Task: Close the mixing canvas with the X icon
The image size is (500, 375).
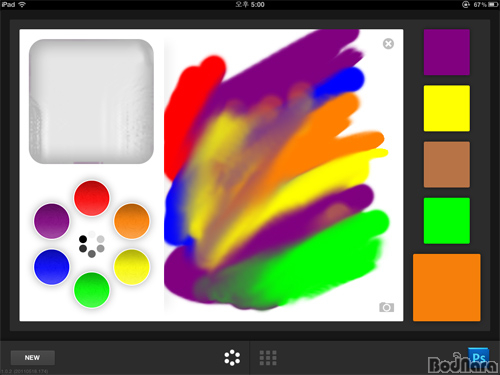Action: (388, 44)
